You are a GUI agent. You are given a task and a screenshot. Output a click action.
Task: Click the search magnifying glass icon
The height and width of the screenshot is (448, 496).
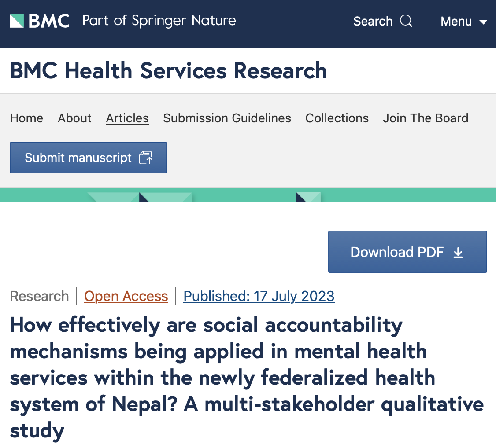coord(406,21)
